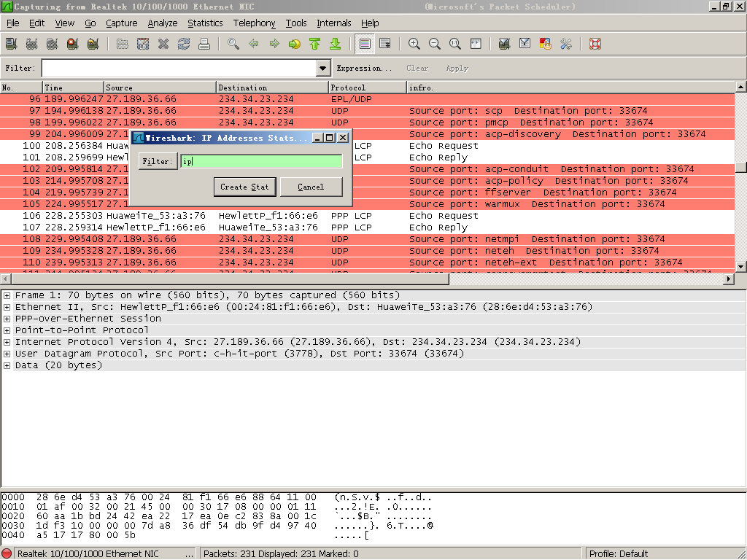Click the start capture toolbar icon
The image size is (747, 560).
coord(53,44)
